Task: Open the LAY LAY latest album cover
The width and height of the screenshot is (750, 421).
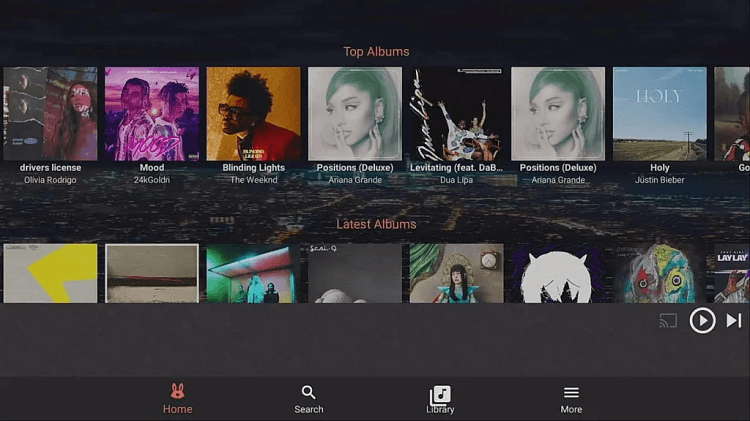Action: point(732,273)
